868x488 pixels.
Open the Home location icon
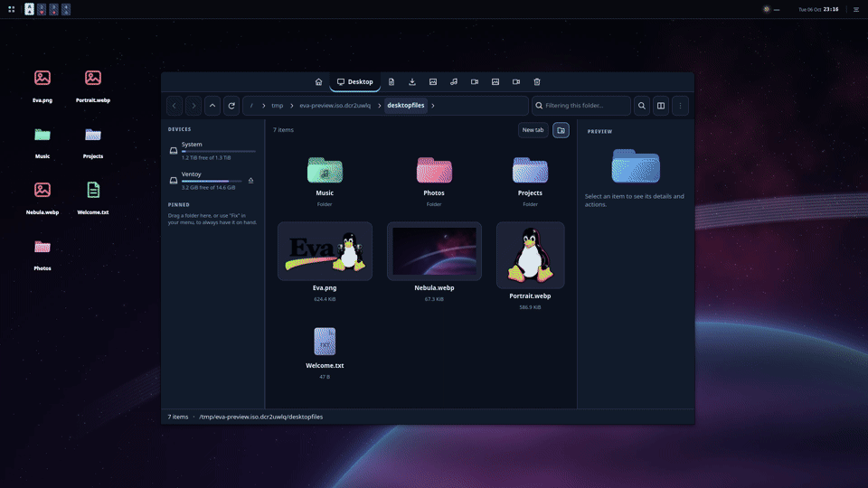pyautogui.click(x=318, y=82)
